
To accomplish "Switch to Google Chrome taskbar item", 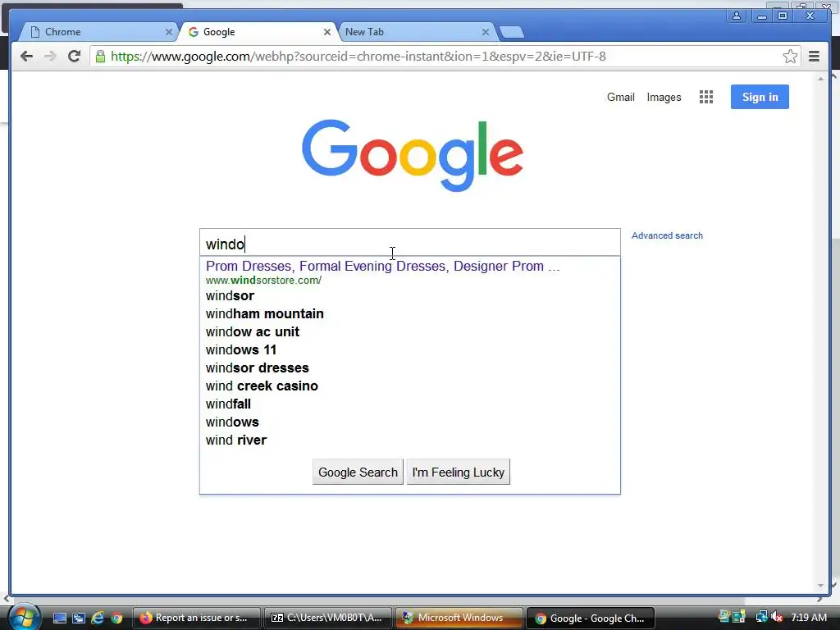I will pyautogui.click(x=591, y=618).
